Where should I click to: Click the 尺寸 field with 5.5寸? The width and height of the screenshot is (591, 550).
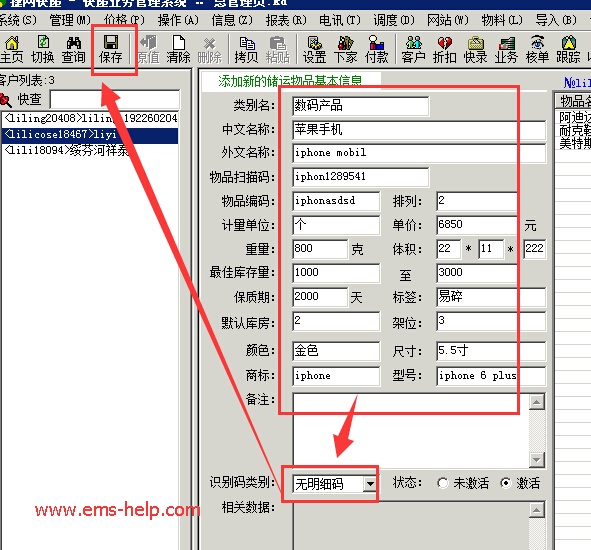[x=491, y=351]
